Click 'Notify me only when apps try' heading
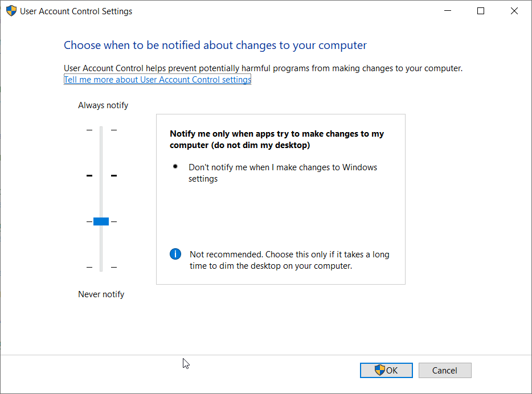Screen dimensions: 532x394 tap(276, 139)
